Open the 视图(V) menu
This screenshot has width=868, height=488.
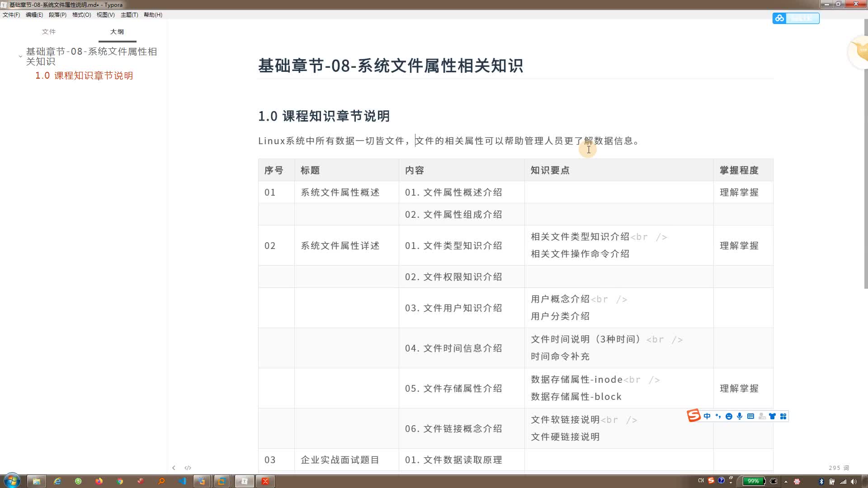click(x=105, y=15)
